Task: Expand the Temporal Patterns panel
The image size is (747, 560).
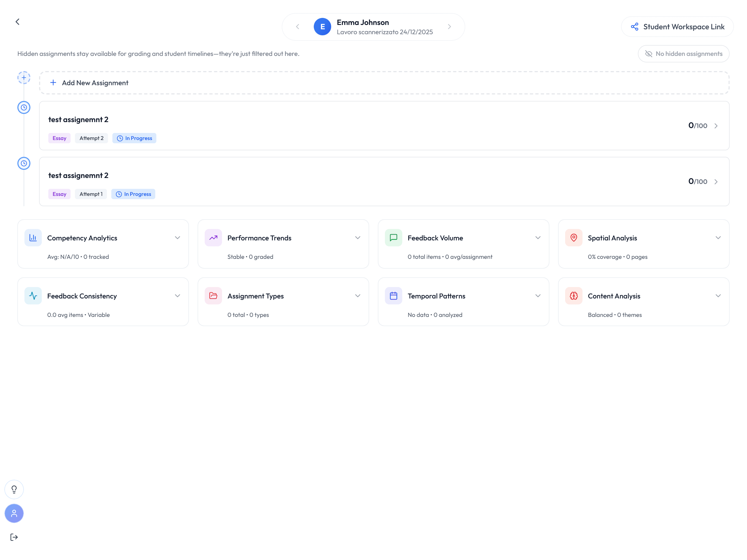Action: coord(538,296)
